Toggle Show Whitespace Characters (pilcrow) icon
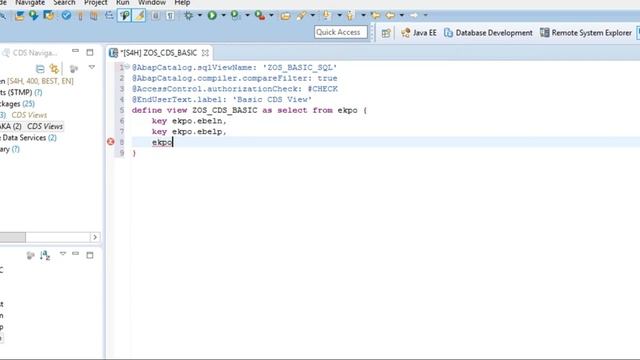The width and height of the screenshot is (640, 360). [x=170, y=16]
